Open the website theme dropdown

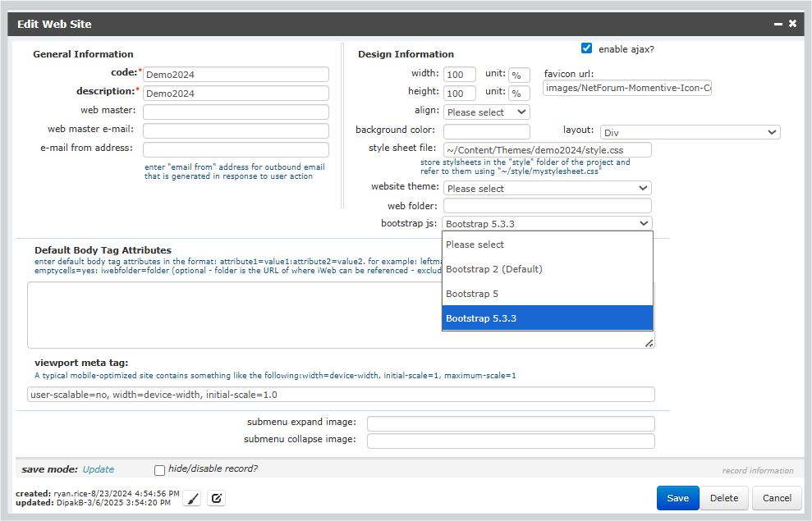(548, 189)
